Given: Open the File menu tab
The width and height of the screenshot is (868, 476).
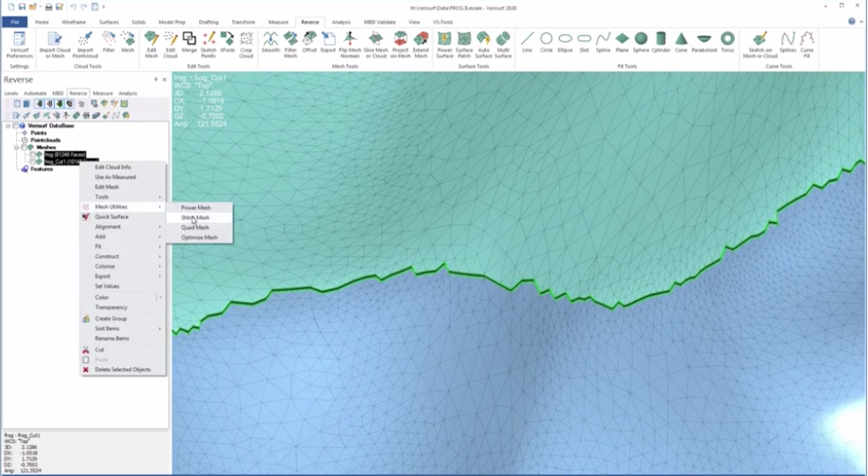Looking at the screenshot, I should pyautogui.click(x=15, y=22).
